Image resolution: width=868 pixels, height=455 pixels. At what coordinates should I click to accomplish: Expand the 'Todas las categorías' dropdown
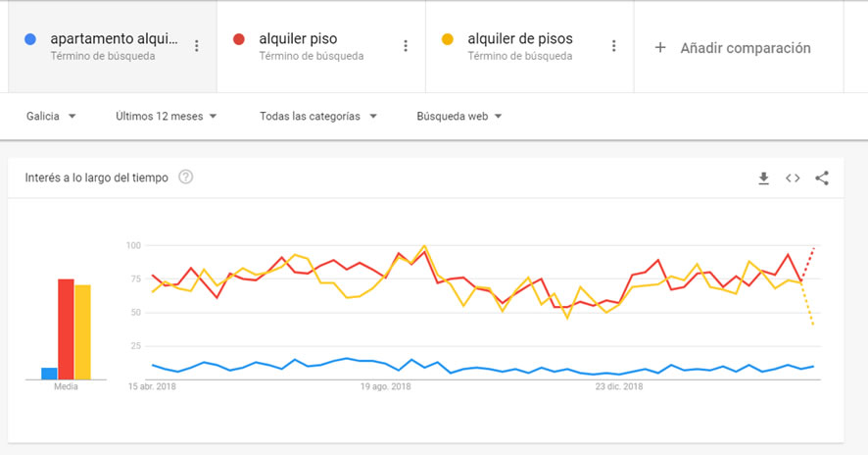pos(318,117)
